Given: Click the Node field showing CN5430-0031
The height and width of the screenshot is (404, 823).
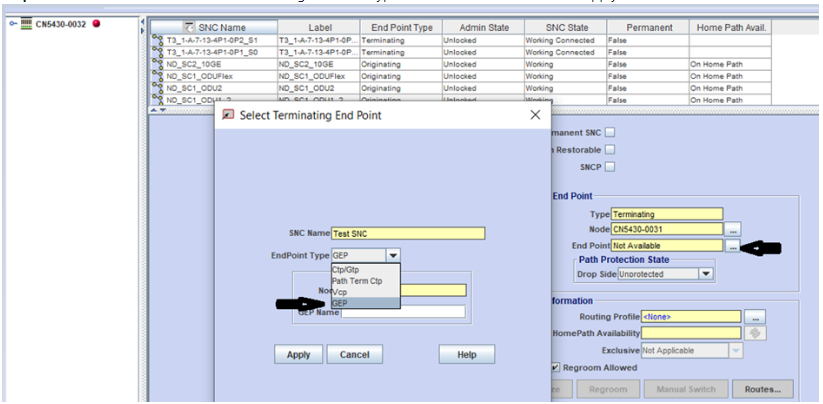Looking at the screenshot, I should (667, 229).
